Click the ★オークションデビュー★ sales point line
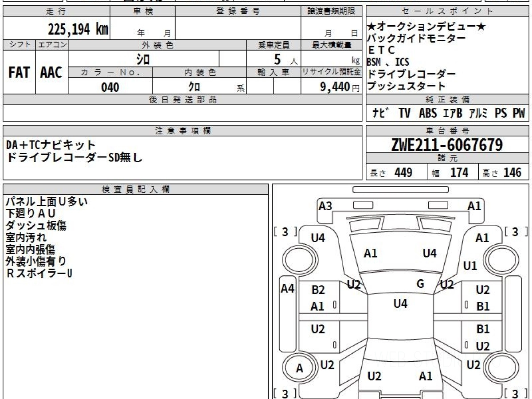The width and height of the screenshot is (532, 399). pos(427,27)
